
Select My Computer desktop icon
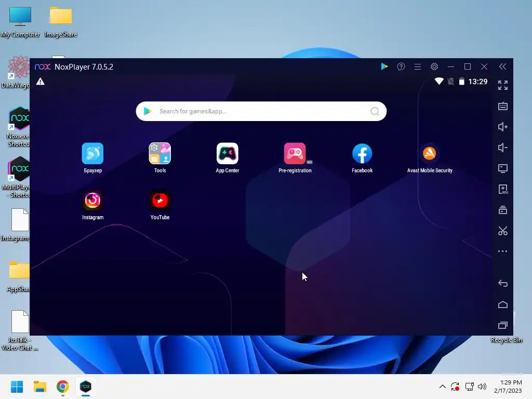(x=20, y=22)
